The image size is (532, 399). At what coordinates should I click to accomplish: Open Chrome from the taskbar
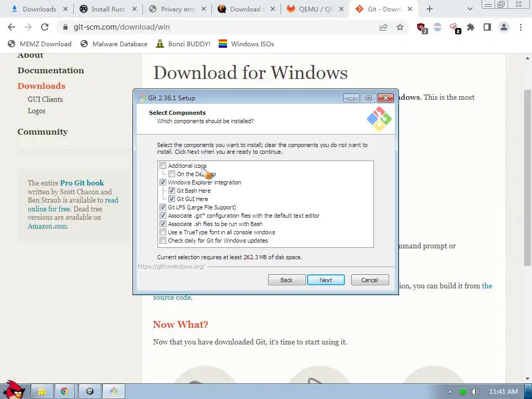(x=64, y=391)
